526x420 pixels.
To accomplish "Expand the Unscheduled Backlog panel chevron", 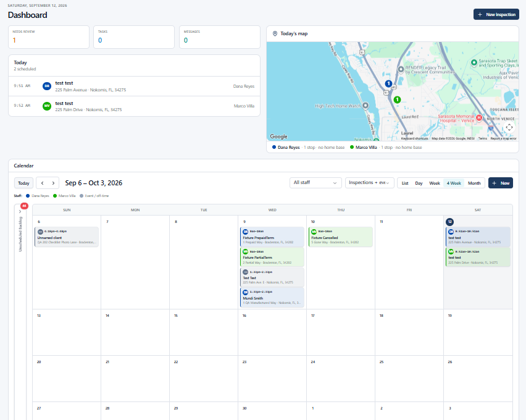I will click(20, 211).
